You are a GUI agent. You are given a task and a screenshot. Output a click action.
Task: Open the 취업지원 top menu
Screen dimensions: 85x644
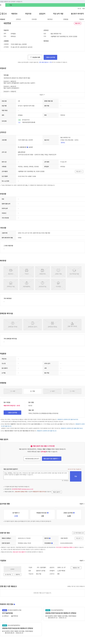(x=28, y=14)
